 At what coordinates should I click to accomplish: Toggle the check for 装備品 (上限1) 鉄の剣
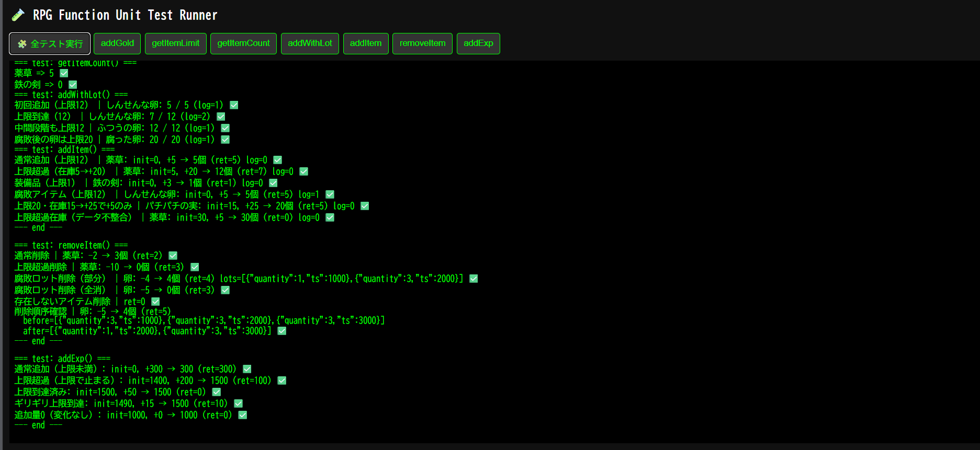click(x=273, y=183)
